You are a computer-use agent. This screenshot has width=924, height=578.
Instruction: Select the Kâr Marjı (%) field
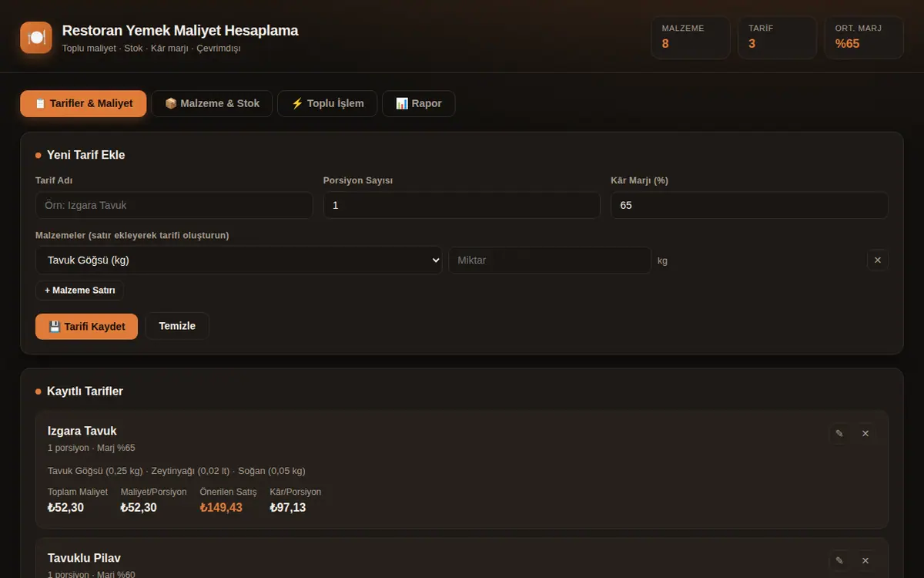click(749, 206)
